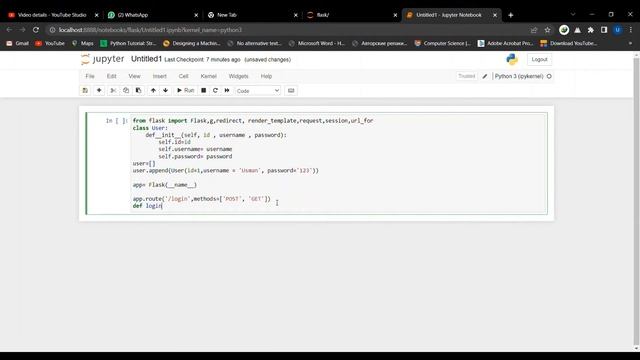The width and height of the screenshot is (640, 360).
Task: Open the browser profile avatar
Action: [618, 30]
